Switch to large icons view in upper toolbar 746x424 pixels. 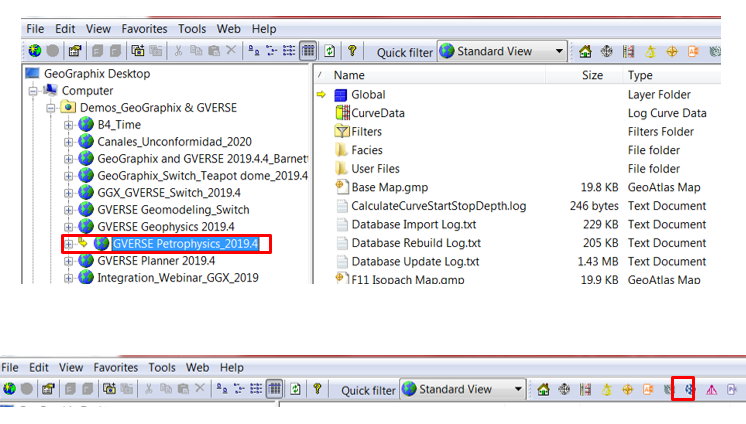[254, 50]
